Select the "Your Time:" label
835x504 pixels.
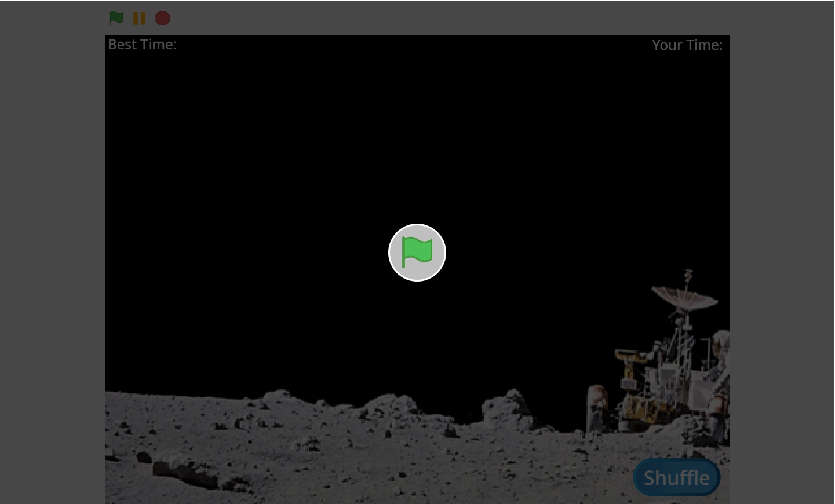687,45
